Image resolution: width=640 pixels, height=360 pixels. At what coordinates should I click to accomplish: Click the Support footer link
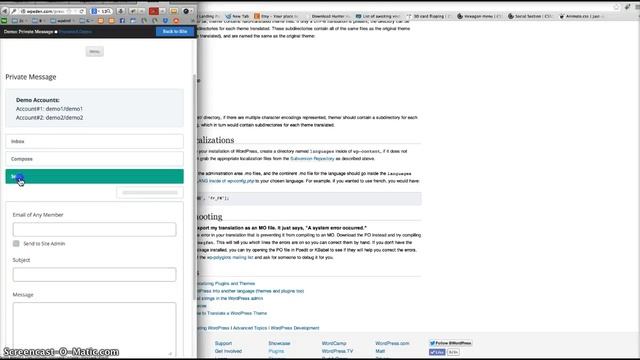223,343
